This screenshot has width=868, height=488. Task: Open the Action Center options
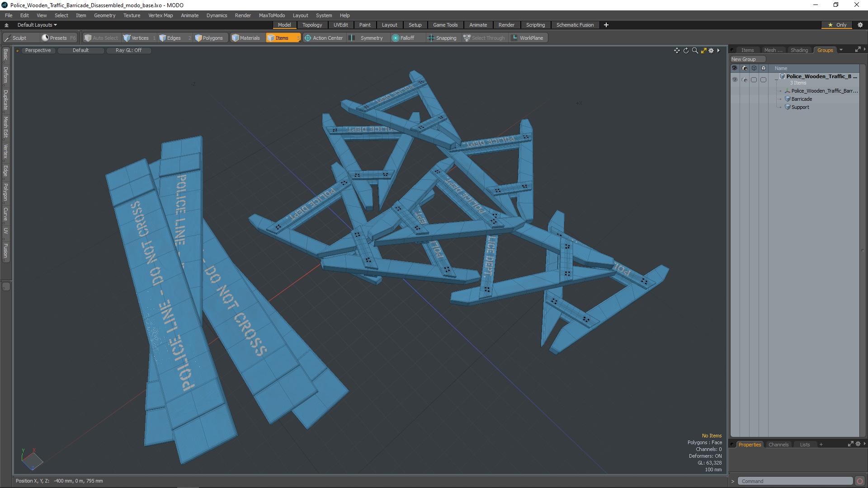click(x=324, y=38)
